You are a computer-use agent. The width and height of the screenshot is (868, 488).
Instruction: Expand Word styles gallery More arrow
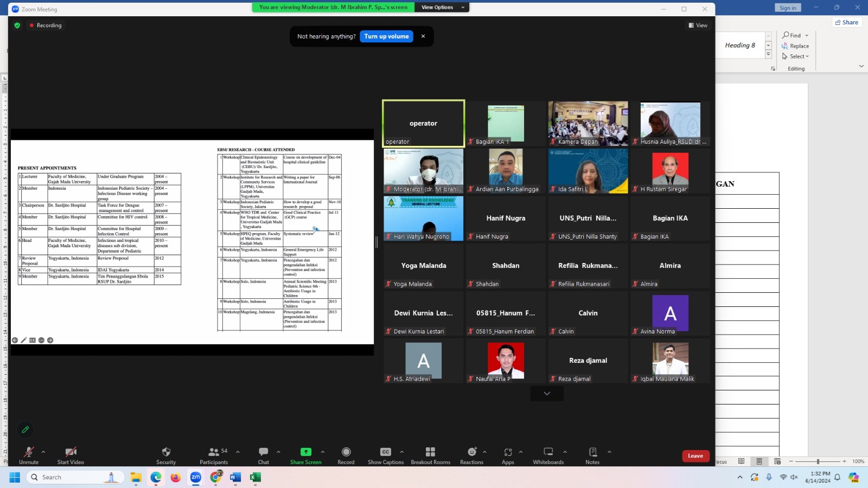[x=768, y=54]
